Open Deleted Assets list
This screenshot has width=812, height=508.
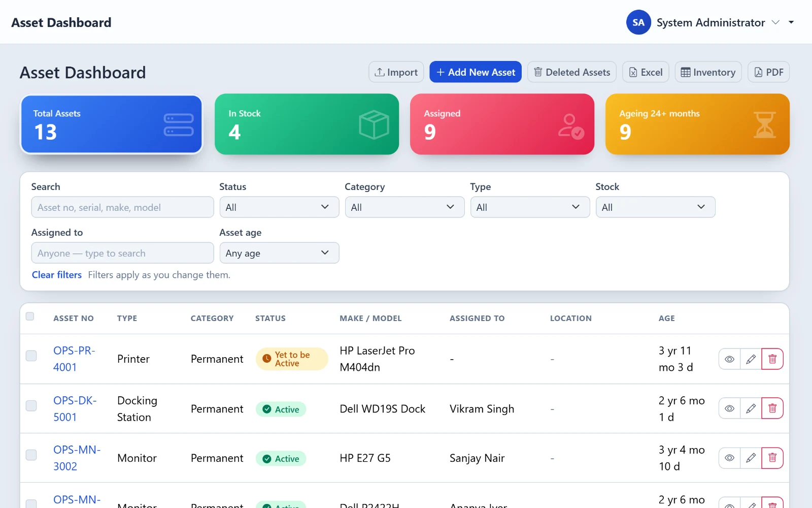pyautogui.click(x=572, y=72)
